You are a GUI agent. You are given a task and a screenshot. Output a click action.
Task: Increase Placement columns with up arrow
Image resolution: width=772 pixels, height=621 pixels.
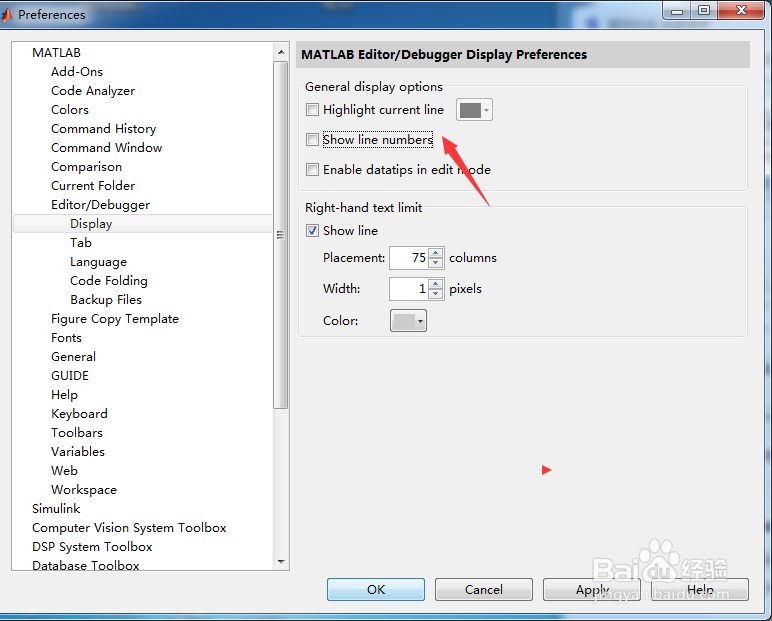point(436,253)
